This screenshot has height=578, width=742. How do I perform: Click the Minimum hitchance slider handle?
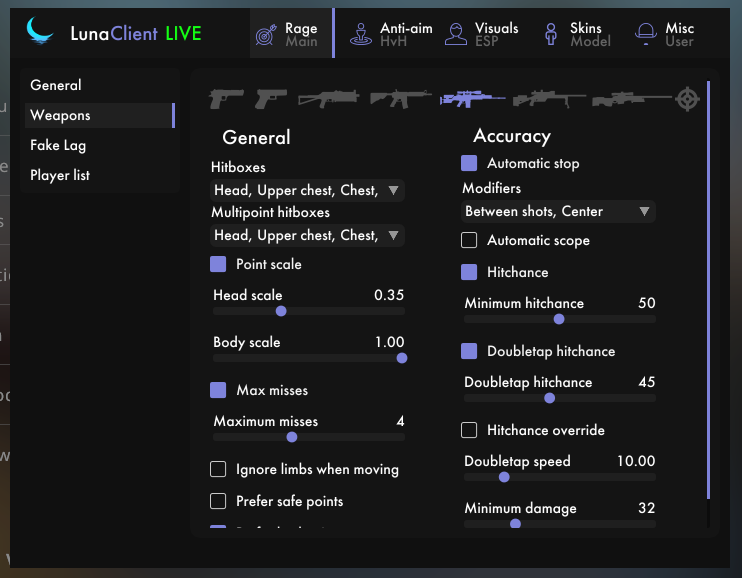click(x=559, y=319)
